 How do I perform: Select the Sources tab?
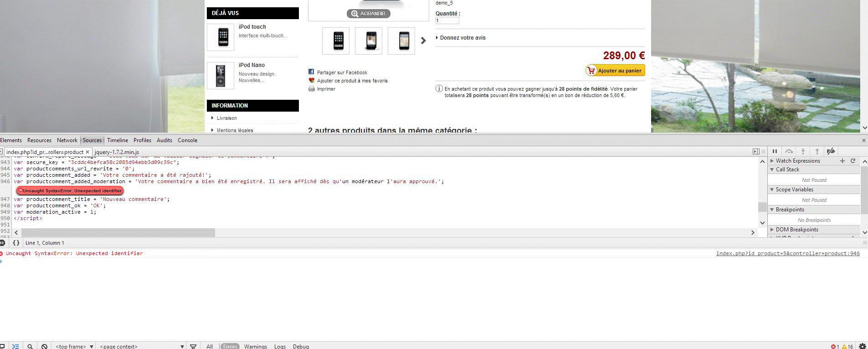click(x=92, y=140)
